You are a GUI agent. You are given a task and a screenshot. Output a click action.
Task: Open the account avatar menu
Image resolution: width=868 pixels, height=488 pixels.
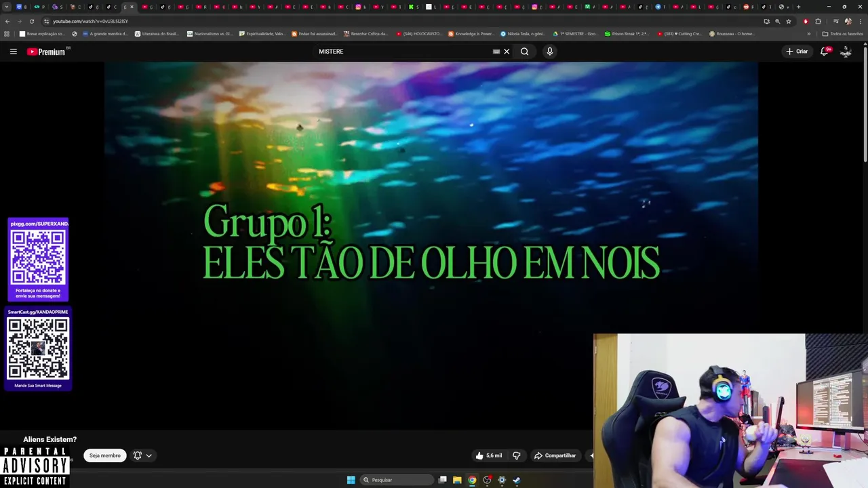(x=846, y=52)
